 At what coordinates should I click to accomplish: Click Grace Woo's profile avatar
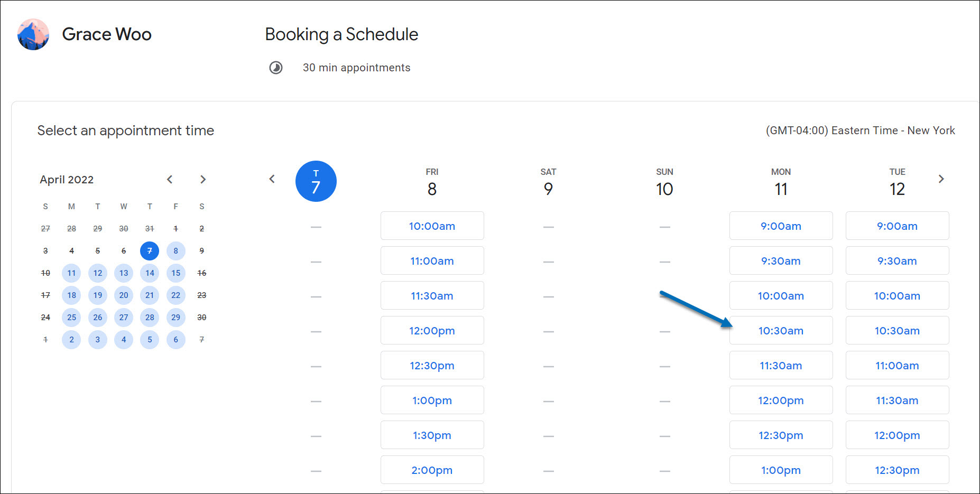33,34
